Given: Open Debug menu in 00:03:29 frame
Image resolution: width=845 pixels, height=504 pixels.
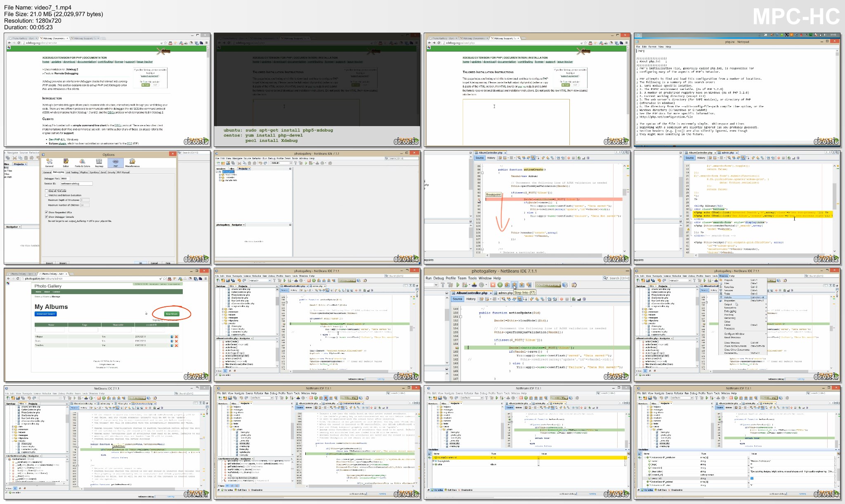Looking at the screenshot, I should [x=439, y=278].
